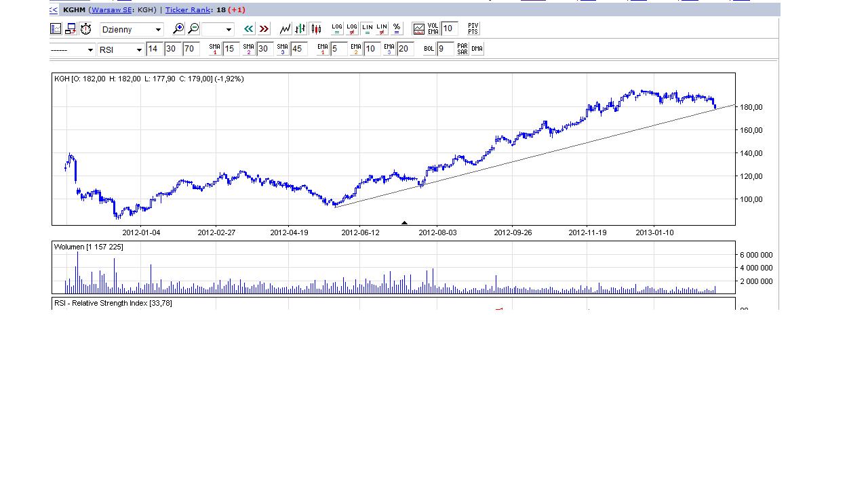Toggle the EMA 2 moving average

coord(355,49)
